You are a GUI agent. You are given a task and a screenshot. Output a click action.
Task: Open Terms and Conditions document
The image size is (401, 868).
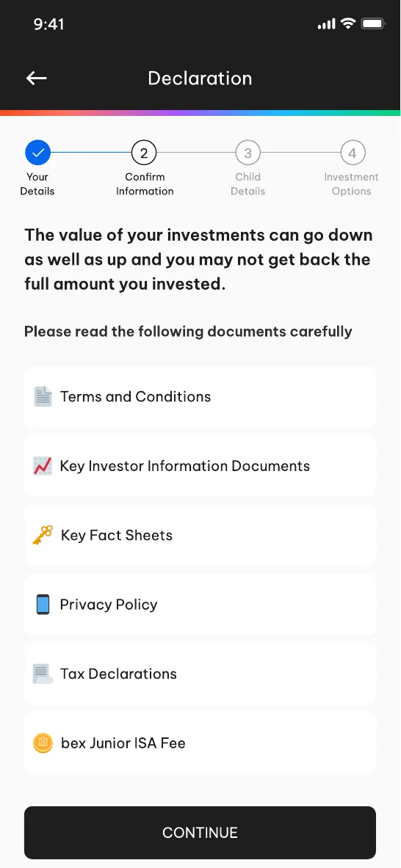pos(200,397)
